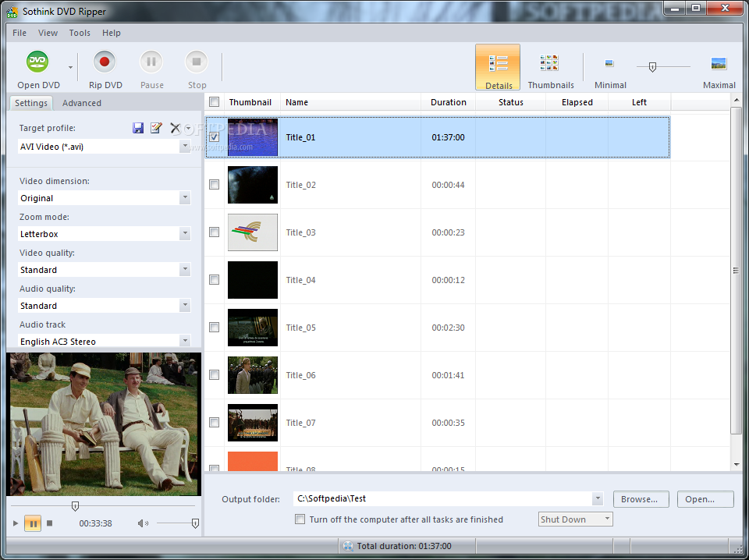Viewport: 749px width, 560px height.
Task: Sort by the Name column header
Action: 350,102
